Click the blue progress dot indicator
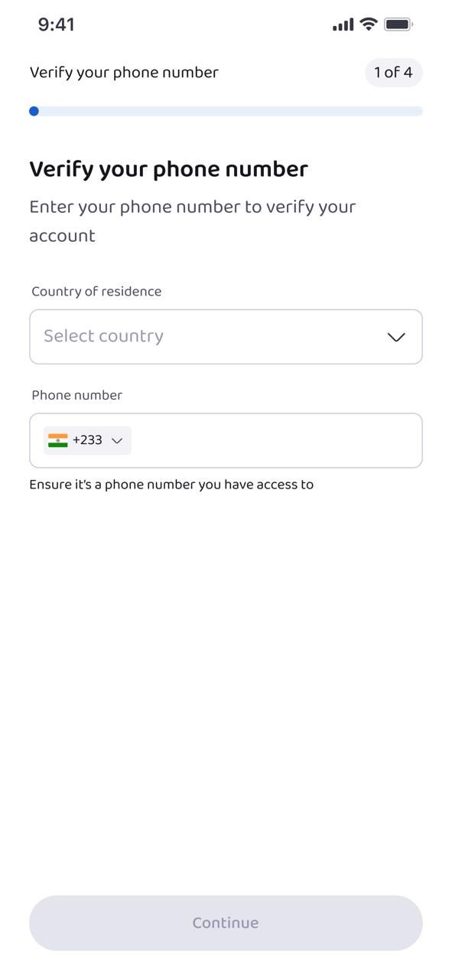This screenshot has height=980, width=452. coord(34,110)
